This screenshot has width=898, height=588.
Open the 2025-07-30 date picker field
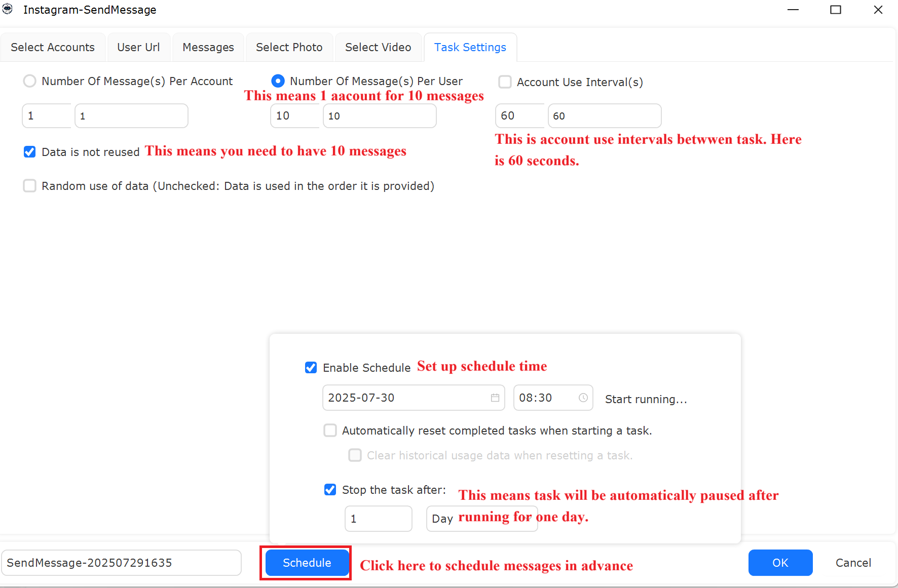414,398
